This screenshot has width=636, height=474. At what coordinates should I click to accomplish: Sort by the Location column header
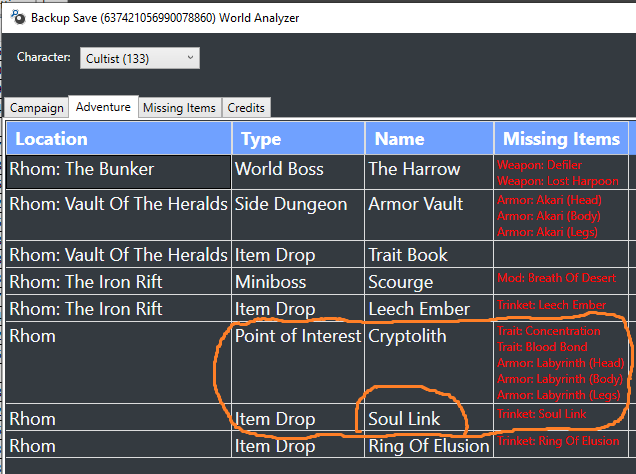119,139
